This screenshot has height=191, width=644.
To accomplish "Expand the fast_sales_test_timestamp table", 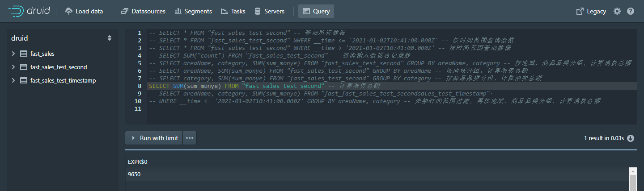I will (13, 80).
